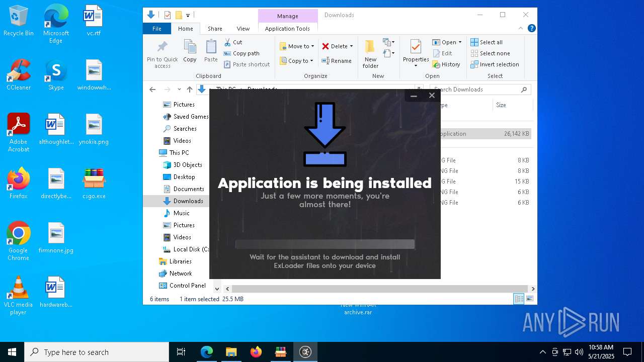The width and height of the screenshot is (644, 362).
Task: Open Copy to dropdown
Action: (x=297, y=61)
